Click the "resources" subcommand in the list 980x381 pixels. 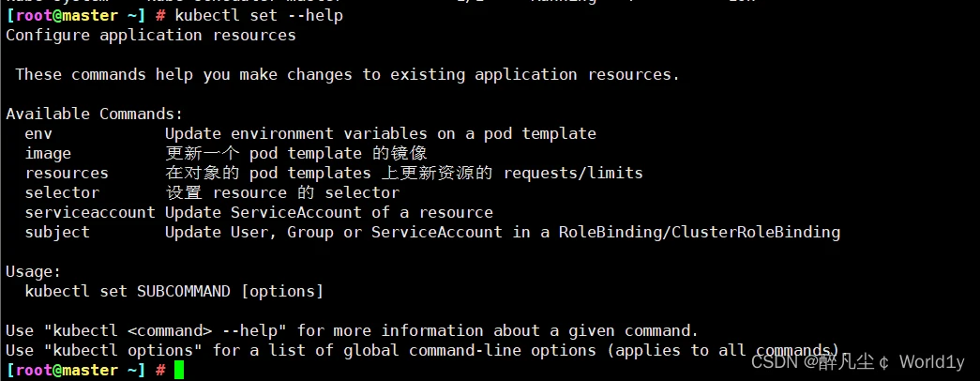(x=67, y=173)
